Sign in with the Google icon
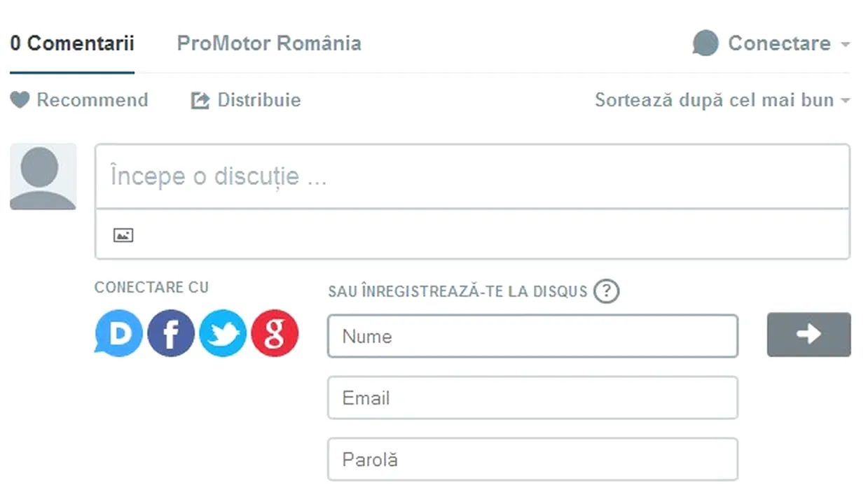 (275, 334)
